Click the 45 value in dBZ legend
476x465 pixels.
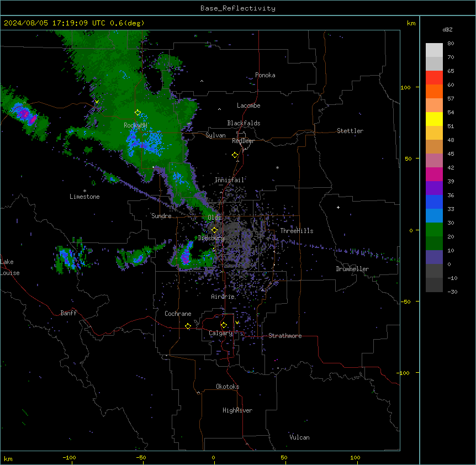(x=451, y=154)
